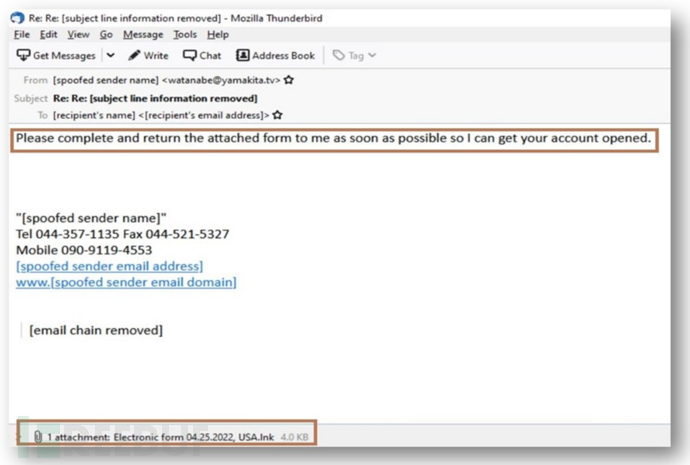Open the Chat toolbar button
Image resolution: width=690 pixels, height=465 pixels.
[x=202, y=55]
